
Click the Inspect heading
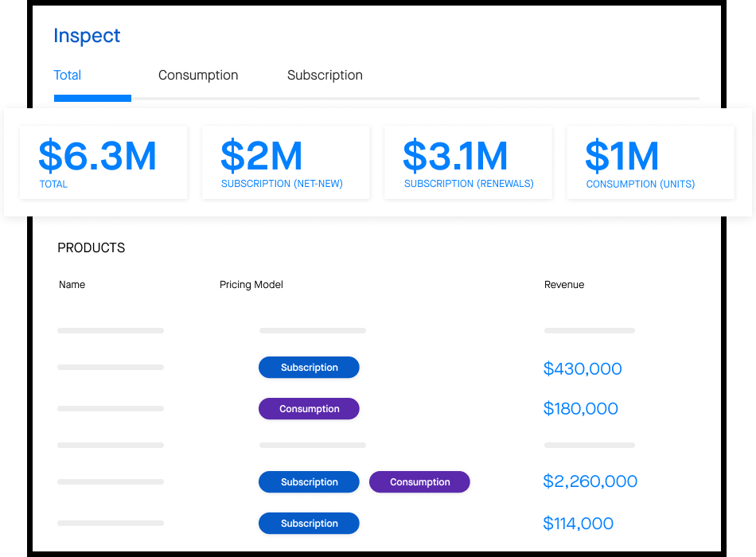(87, 36)
